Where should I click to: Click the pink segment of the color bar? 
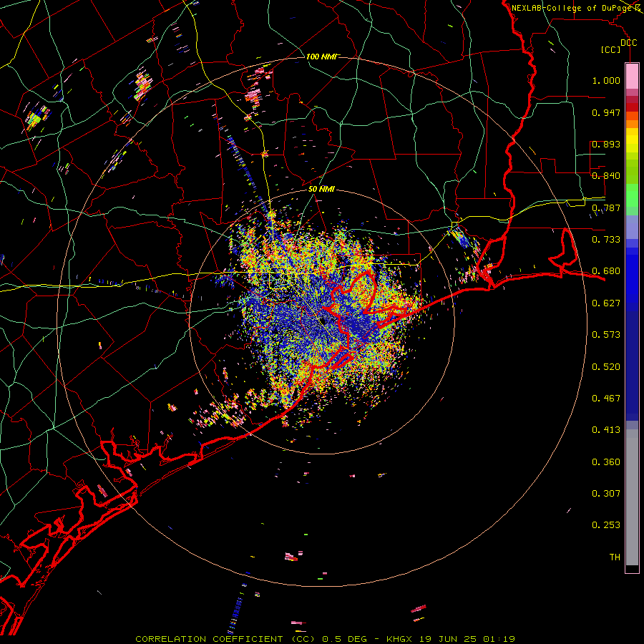click(x=632, y=77)
